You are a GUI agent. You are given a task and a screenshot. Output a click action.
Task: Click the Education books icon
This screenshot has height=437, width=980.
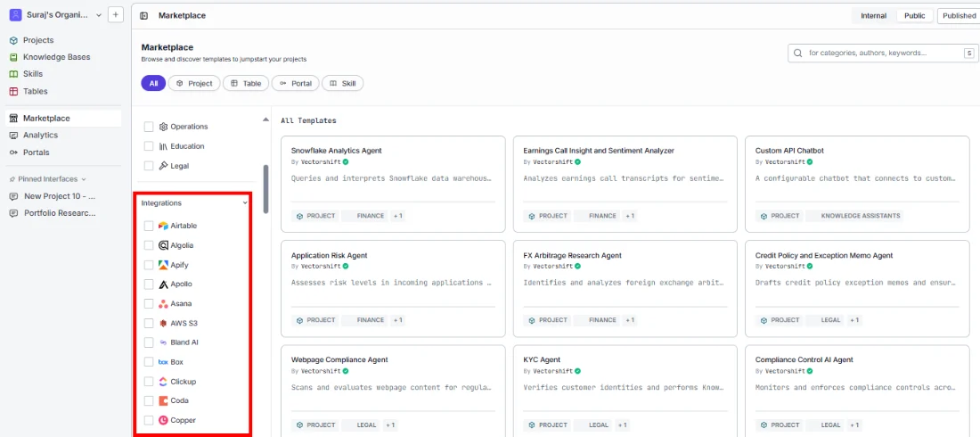[164, 146]
